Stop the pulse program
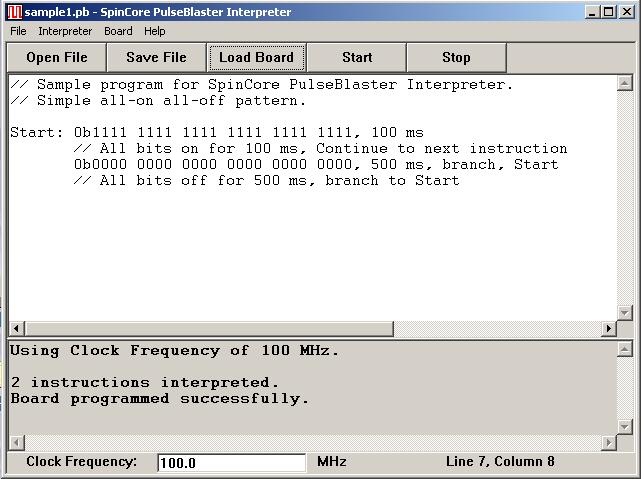The width and height of the screenshot is (641, 479). click(x=456, y=57)
